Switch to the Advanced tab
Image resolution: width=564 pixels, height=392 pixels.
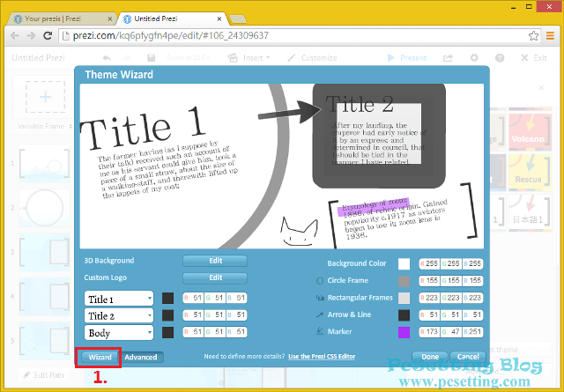pos(141,358)
